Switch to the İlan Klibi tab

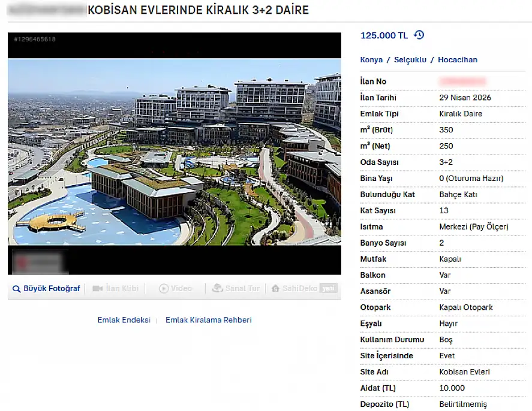point(122,289)
